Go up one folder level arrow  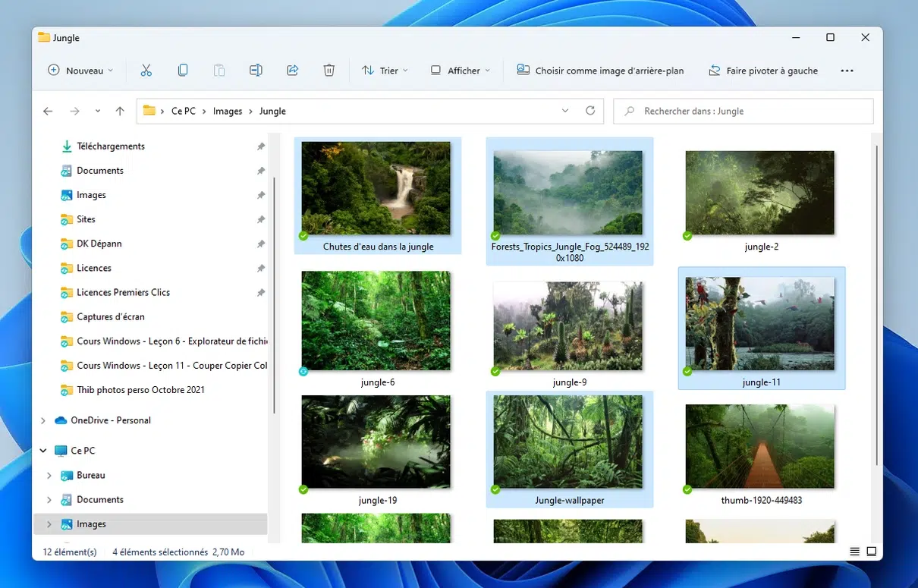pos(120,111)
